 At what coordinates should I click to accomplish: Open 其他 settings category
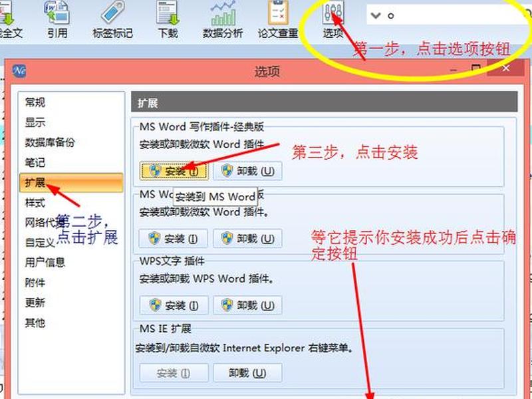[x=71, y=323]
